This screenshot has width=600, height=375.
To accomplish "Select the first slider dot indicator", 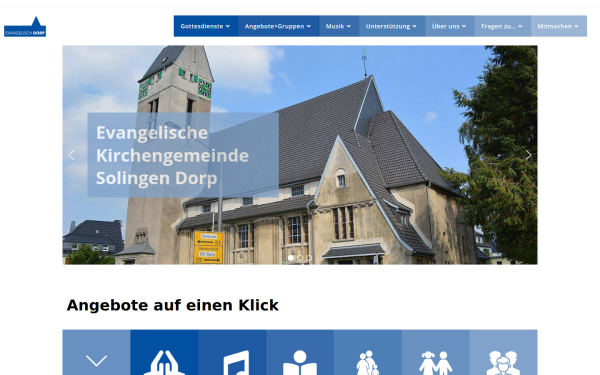I will [x=291, y=258].
